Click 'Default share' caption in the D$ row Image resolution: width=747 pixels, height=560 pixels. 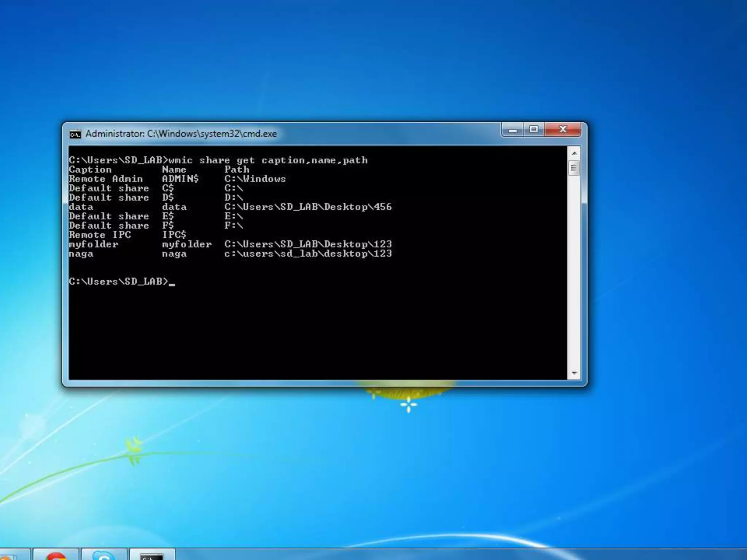(x=109, y=198)
